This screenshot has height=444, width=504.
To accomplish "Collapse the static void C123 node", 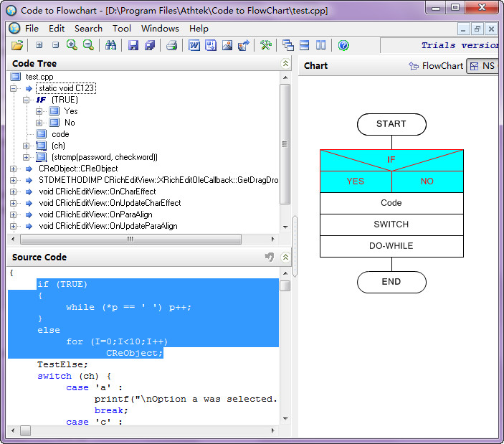I will [x=13, y=88].
